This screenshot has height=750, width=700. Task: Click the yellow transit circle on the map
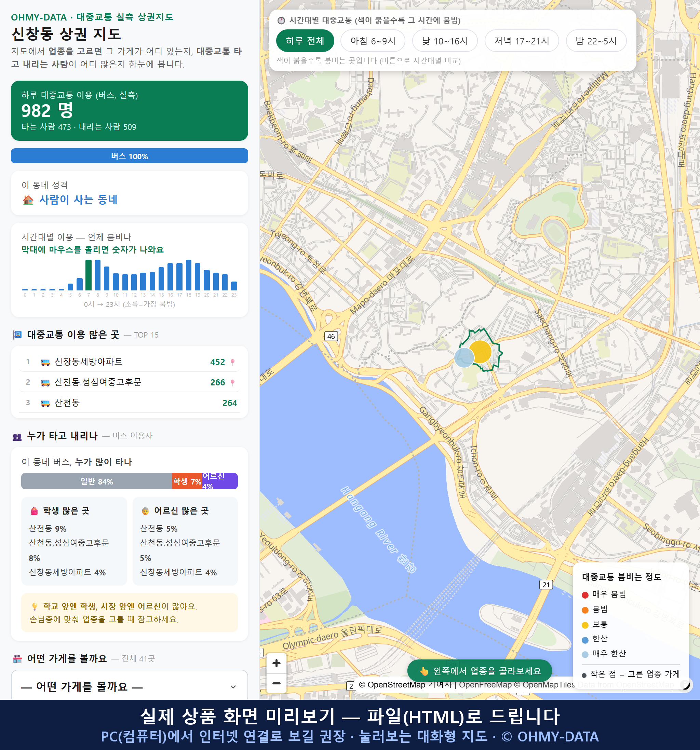click(480, 352)
